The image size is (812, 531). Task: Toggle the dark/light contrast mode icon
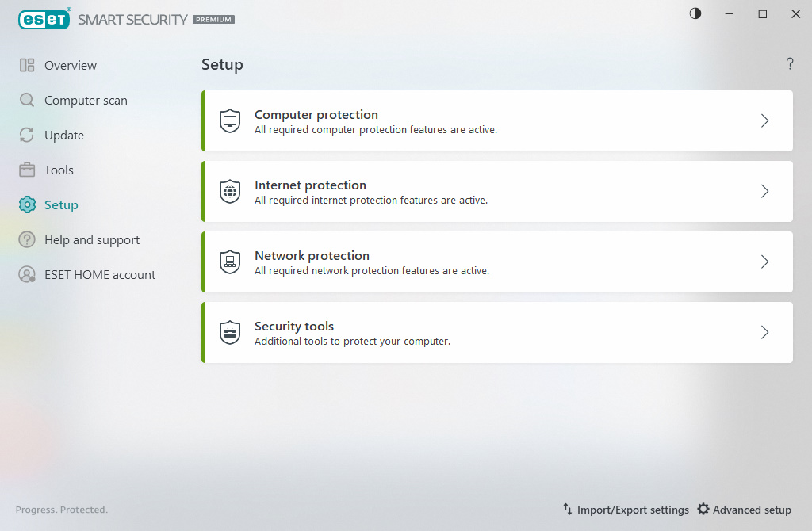click(695, 14)
